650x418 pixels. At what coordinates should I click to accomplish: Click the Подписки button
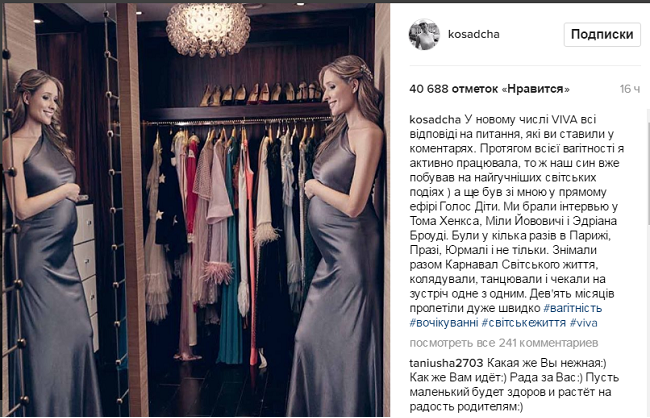coord(602,34)
